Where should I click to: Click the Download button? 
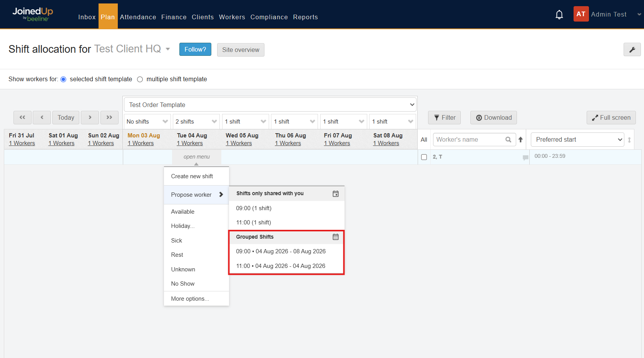[x=493, y=118]
